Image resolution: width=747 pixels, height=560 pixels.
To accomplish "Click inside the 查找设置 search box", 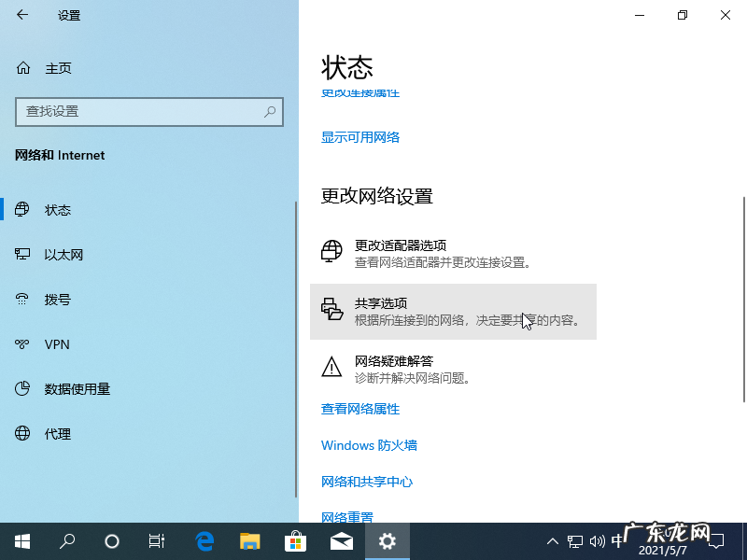I will coord(149,111).
